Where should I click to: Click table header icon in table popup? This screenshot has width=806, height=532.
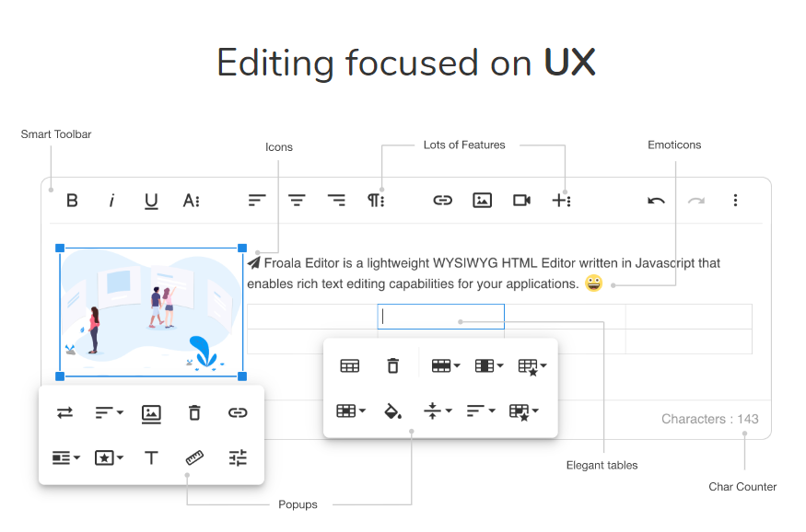pyautogui.click(x=349, y=366)
